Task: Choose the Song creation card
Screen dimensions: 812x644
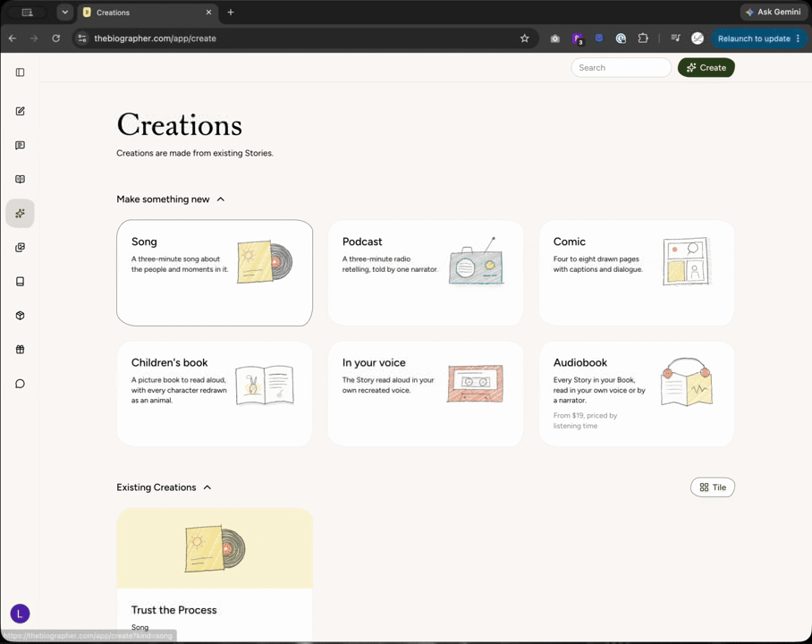Action: click(215, 273)
